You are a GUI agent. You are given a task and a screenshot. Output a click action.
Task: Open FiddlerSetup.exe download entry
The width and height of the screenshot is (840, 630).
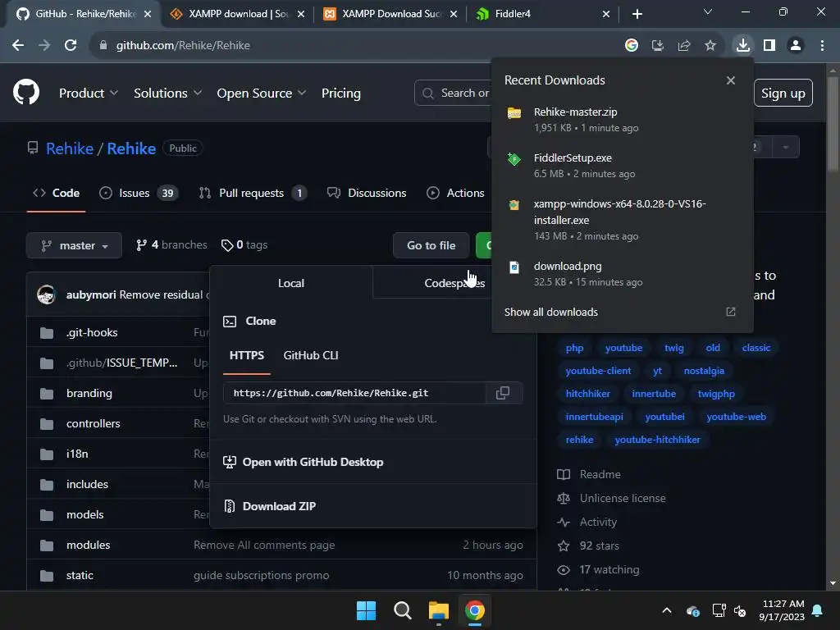[622, 166]
